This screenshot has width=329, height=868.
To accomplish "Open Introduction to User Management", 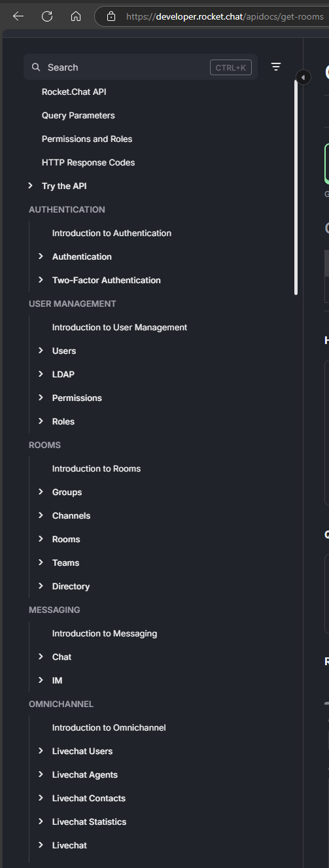I will (120, 327).
